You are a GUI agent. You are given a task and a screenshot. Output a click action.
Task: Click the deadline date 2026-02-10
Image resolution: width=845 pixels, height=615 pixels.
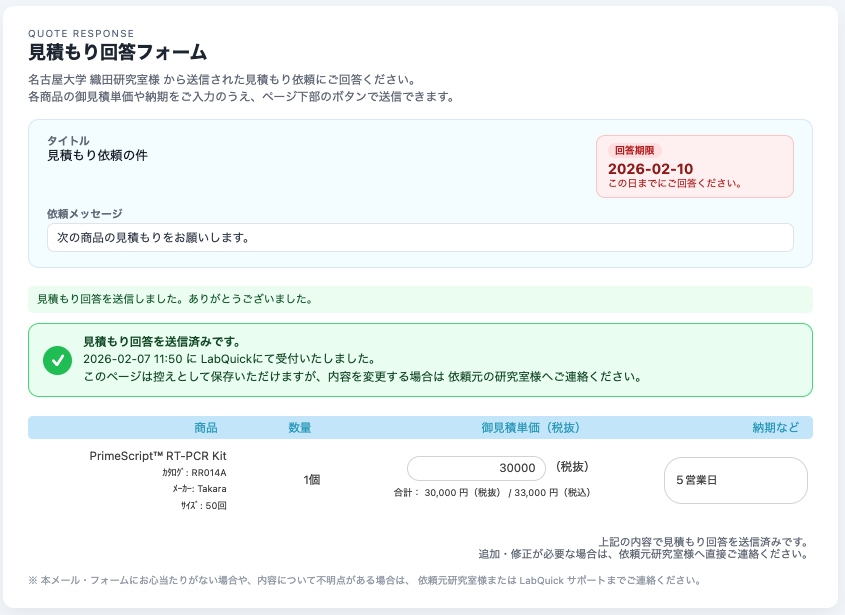[650, 169]
